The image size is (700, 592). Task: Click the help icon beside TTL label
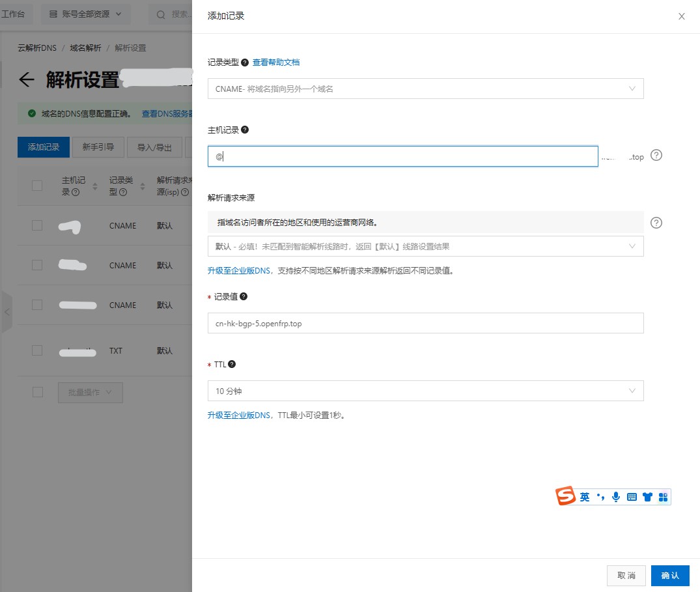[232, 365]
